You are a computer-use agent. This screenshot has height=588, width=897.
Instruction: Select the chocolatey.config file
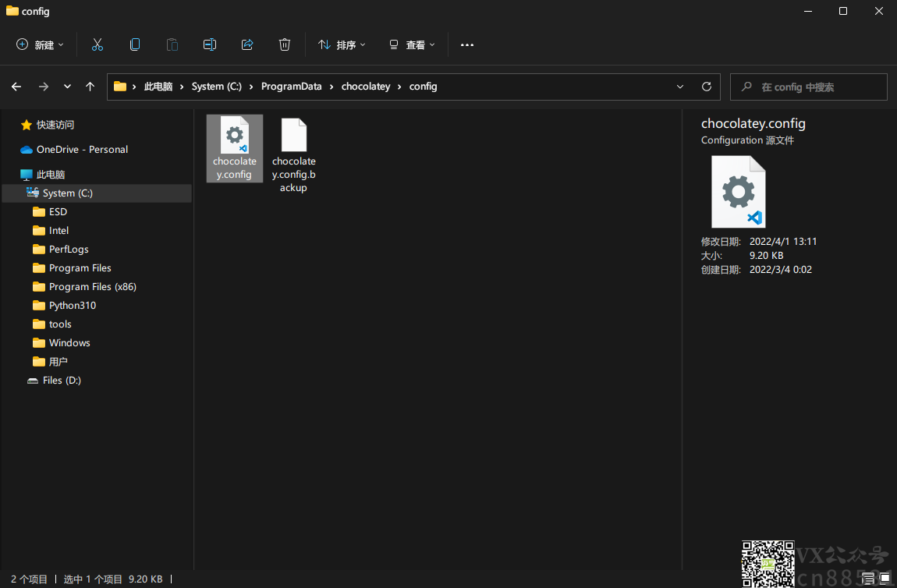coord(235,149)
